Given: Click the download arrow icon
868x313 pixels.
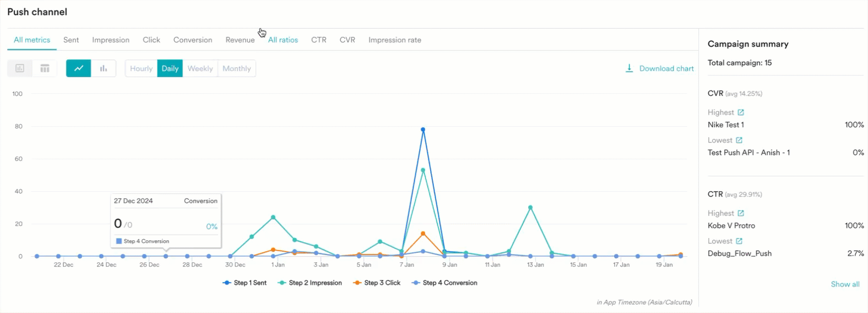Looking at the screenshot, I should tap(629, 68).
